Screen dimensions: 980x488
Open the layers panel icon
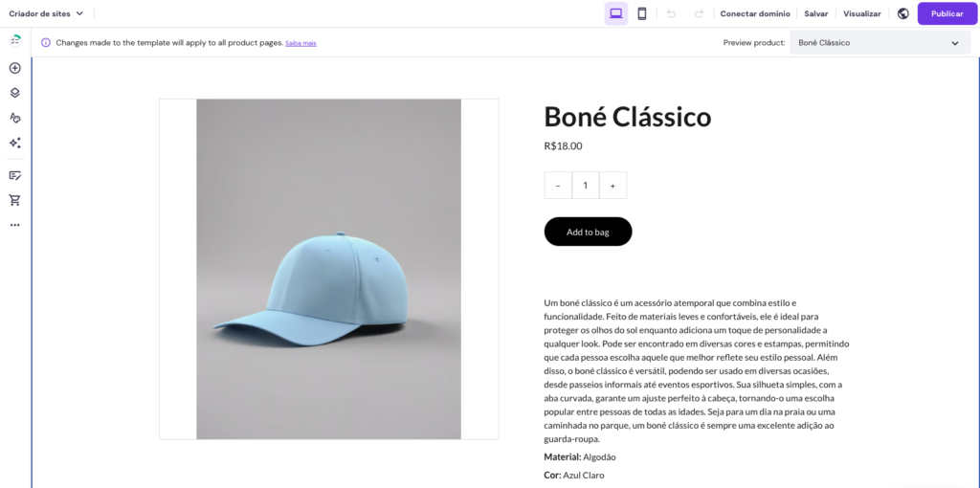tap(14, 93)
